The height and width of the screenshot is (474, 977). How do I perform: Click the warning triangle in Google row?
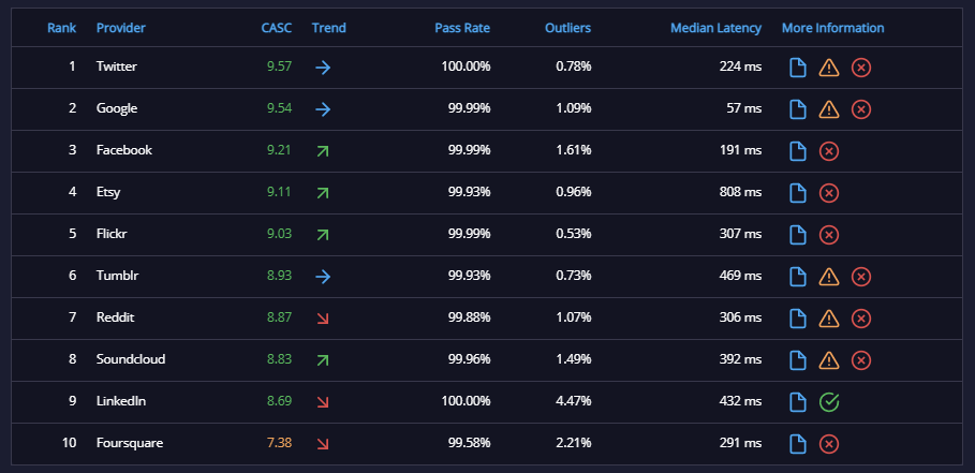pos(829,109)
